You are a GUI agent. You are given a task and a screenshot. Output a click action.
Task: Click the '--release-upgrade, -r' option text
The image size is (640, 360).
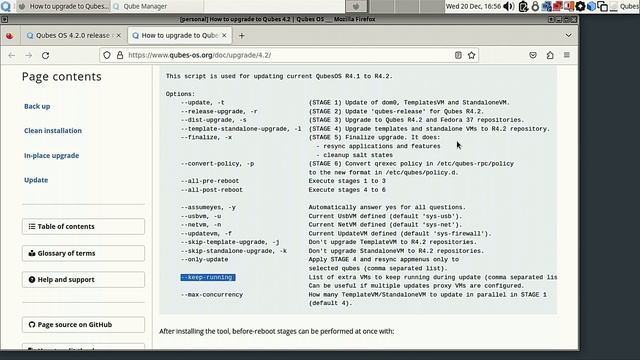[x=219, y=111]
